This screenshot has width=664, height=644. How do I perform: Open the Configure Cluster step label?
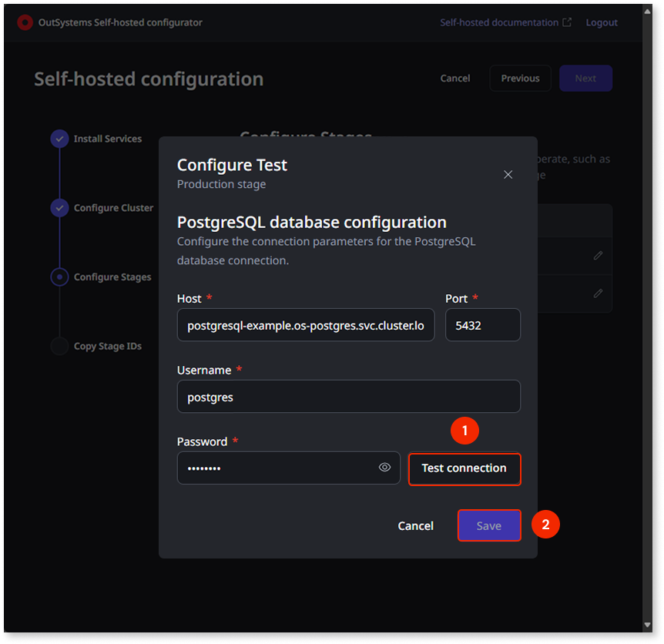coord(113,208)
